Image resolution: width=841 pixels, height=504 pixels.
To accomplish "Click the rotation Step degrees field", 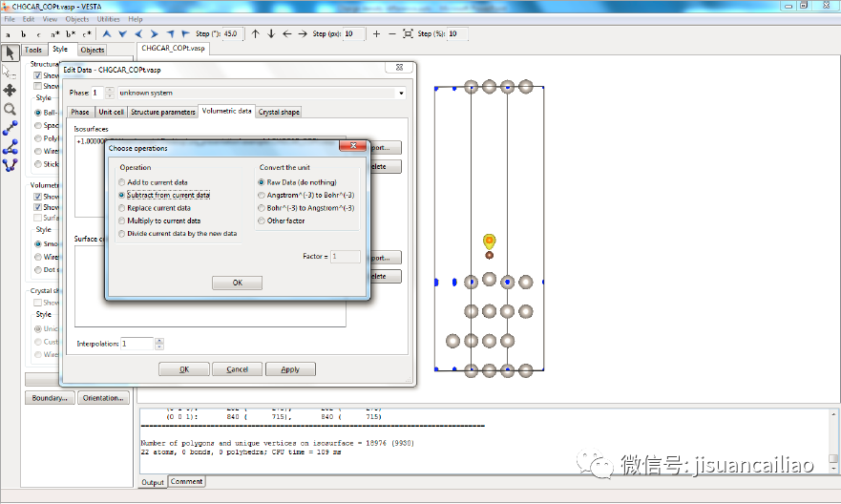I will tap(233, 33).
